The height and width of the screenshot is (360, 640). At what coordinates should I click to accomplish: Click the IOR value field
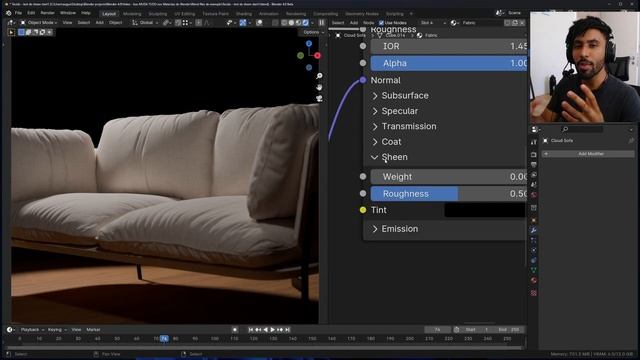[x=449, y=46]
